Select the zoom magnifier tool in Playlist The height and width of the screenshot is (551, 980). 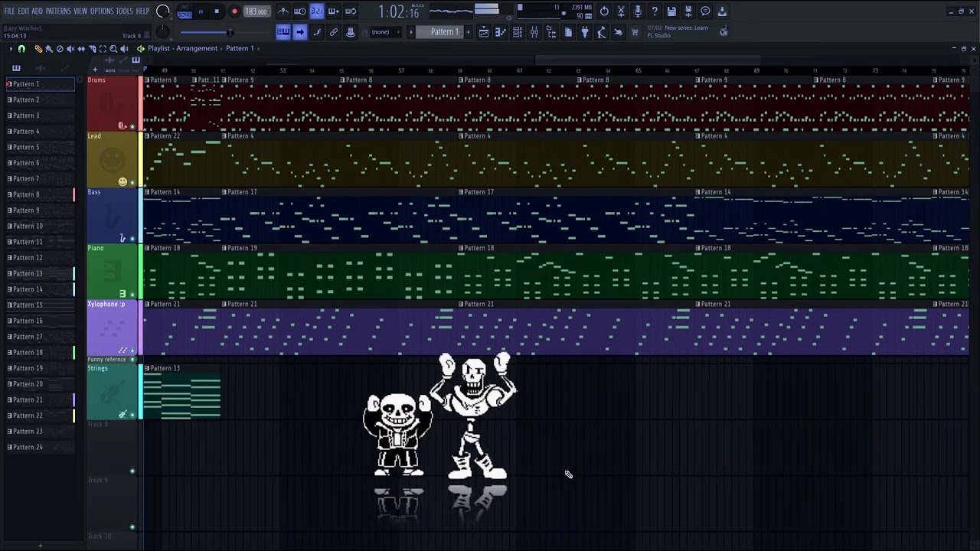click(x=113, y=49)
